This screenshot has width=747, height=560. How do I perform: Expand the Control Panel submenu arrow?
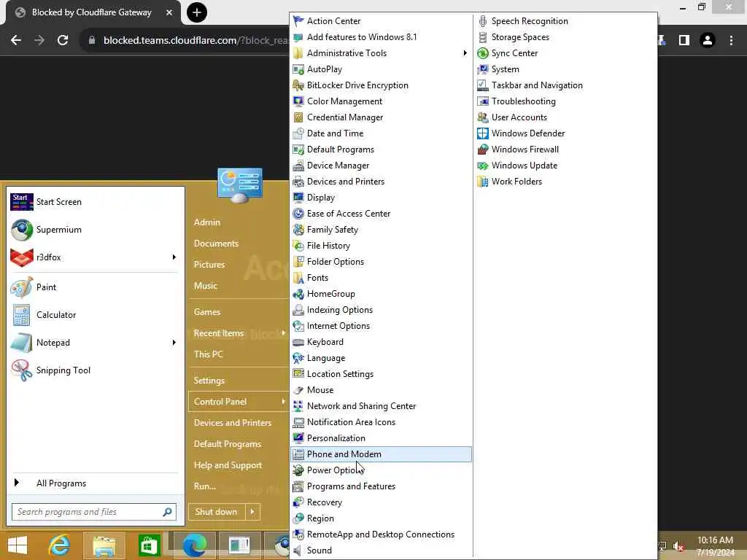[x=284, y=402]
